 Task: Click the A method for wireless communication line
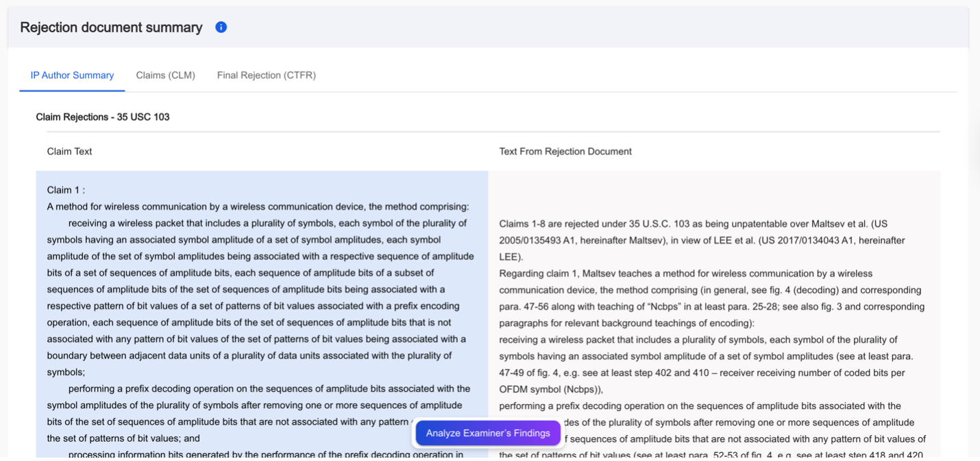[x=258, y=206]
